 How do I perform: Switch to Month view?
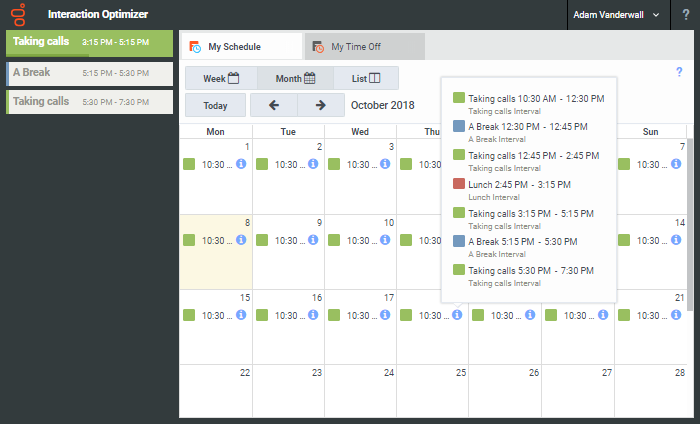pos(295,78)
